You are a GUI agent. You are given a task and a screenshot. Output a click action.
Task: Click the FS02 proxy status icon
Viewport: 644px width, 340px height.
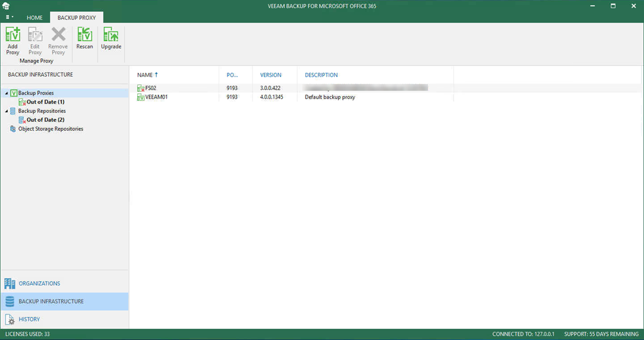pyautogui.click(x=140, y=88)
